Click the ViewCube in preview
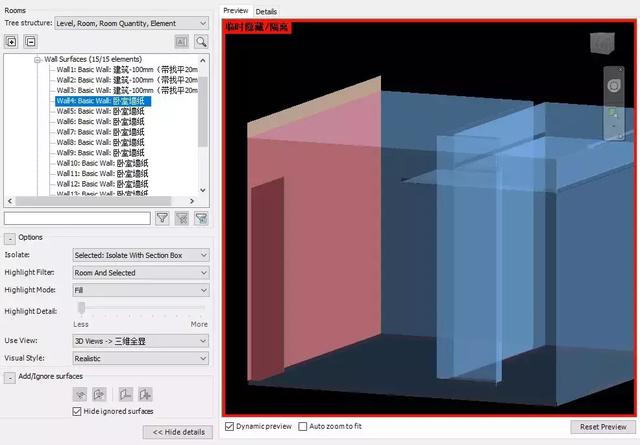Screen dimensions: 640x445 coord(602,43)
